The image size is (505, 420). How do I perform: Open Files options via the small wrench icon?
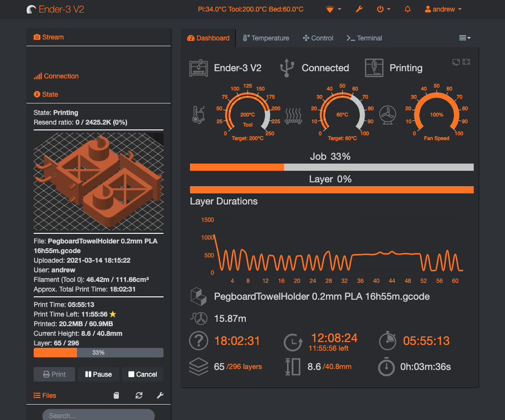pyautogui.click(x=160, y=395)
